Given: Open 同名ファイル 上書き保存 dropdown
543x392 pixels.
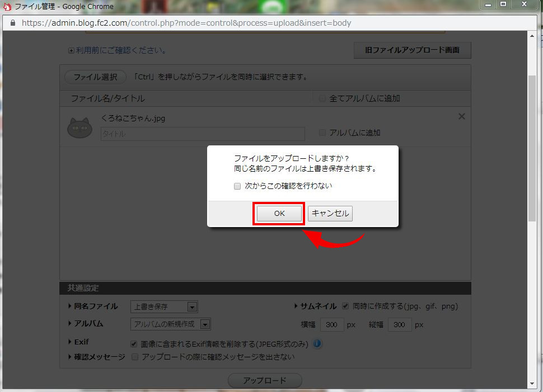Looking at the screenshot, I should tap(164, 306).
